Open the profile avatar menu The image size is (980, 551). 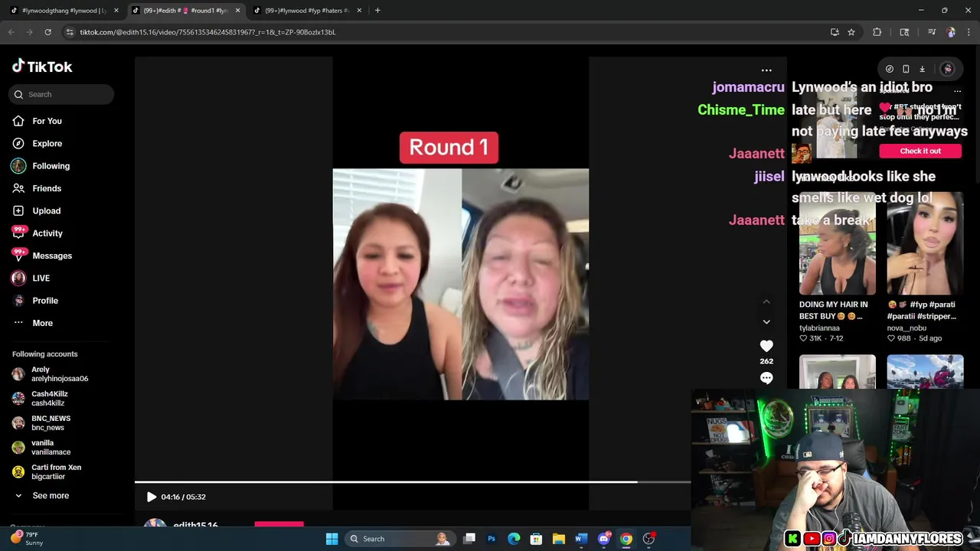pyautogui.click(x=947, y=69)
